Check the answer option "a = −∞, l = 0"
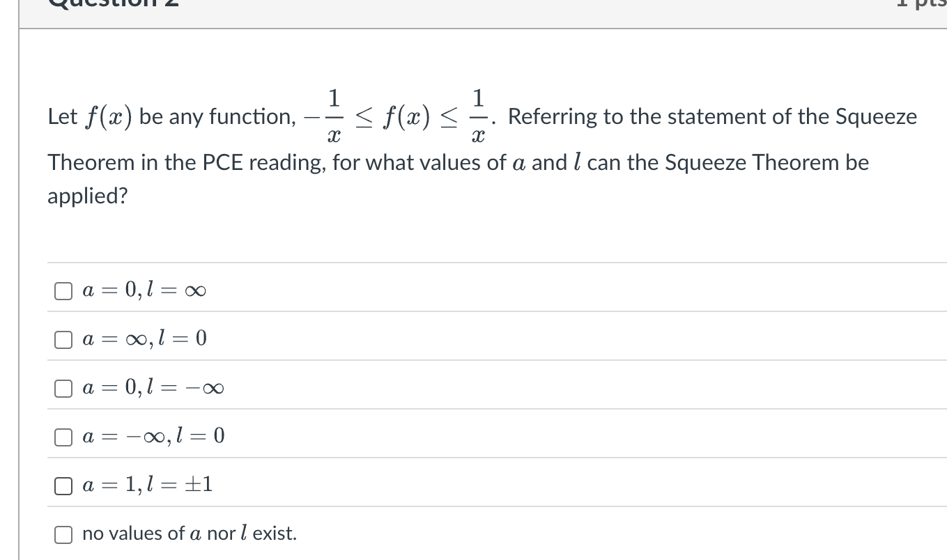Viewport: 947px width, 560px height. point(63,437)
